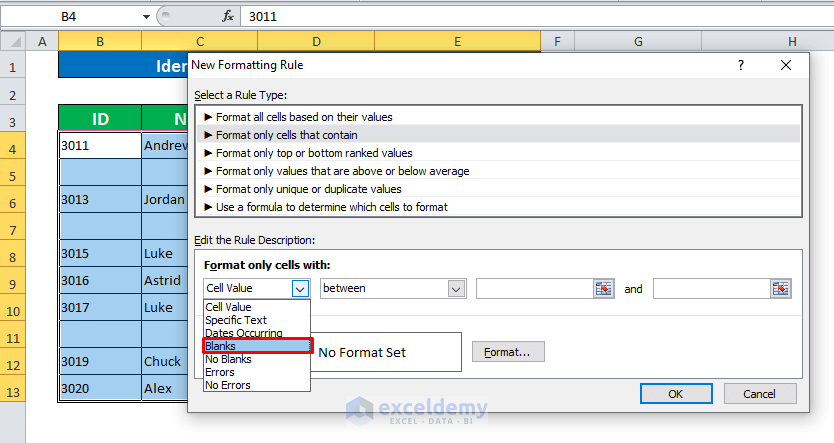This screenshot has height=443, width=834.
Task: Expand the Cell Value combo box
Action: click(x=300, y=288)
